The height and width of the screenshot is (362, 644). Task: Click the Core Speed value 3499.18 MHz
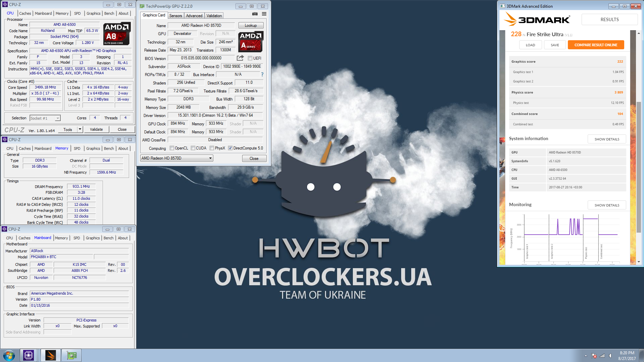click(x=45, y=87)
